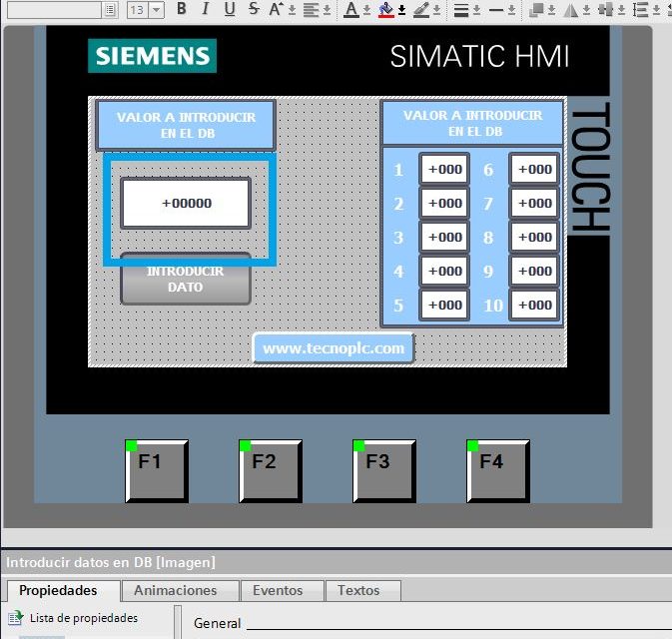Click the font size 13 field
Image resolution: width=672 pixels, height=639 pixels.
tap(138, 9)
